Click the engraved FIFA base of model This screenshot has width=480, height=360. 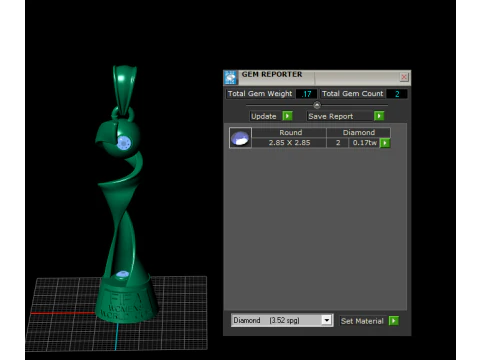click(126, 302)
